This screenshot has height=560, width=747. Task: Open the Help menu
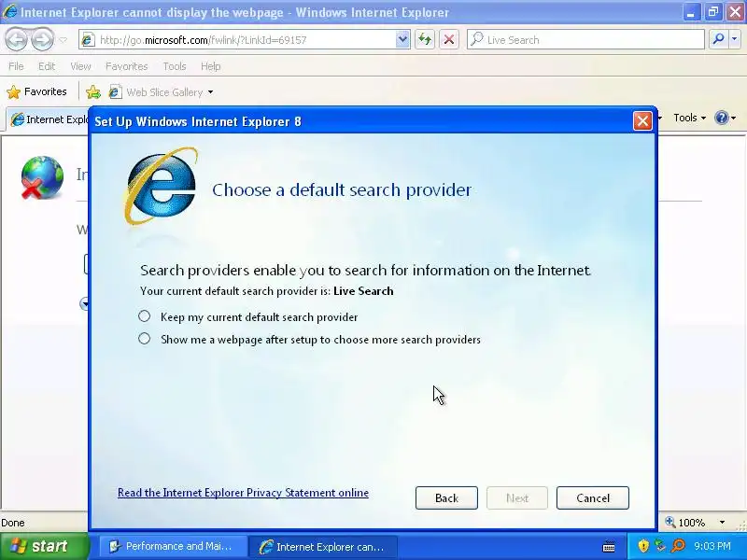[x=211, y=66]
